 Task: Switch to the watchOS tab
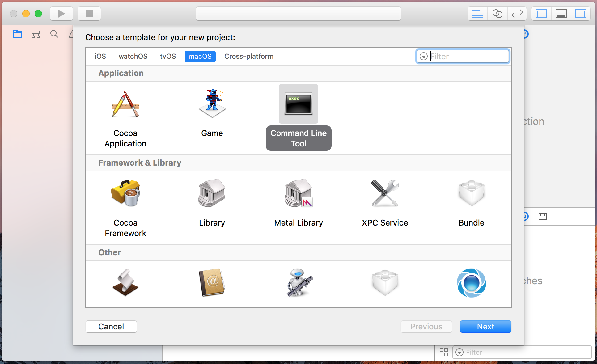133,56
